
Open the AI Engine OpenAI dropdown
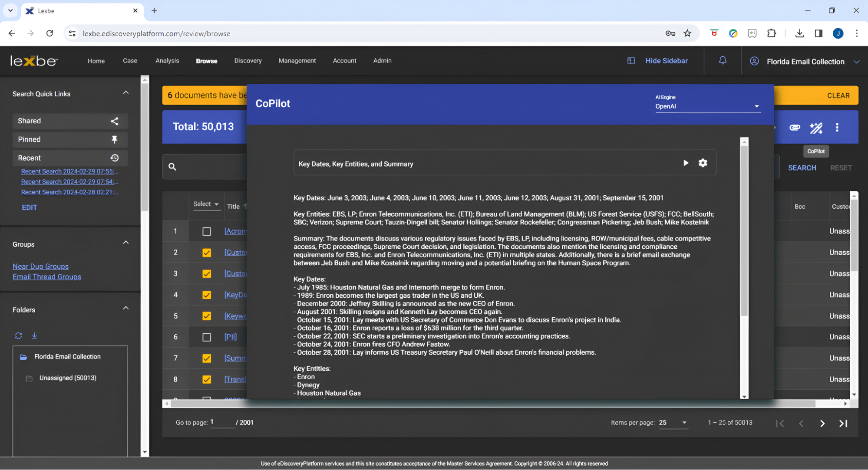point(708,106)
